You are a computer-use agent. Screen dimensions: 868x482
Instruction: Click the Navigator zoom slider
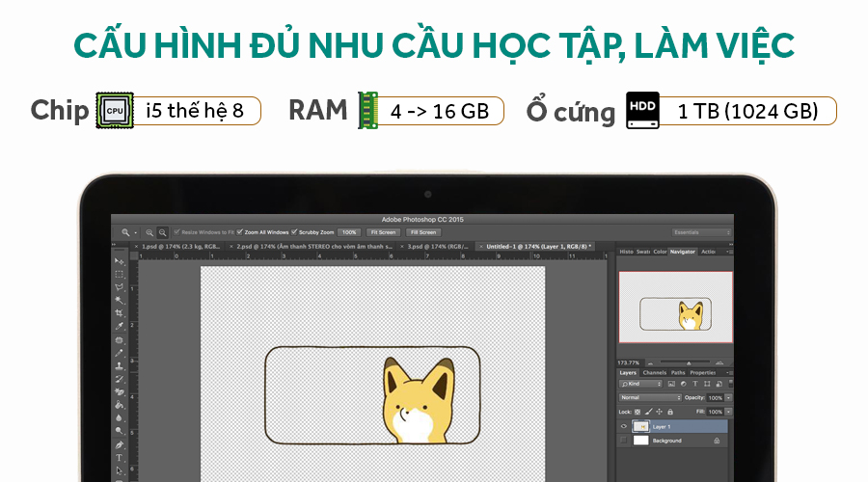point(687,362)
